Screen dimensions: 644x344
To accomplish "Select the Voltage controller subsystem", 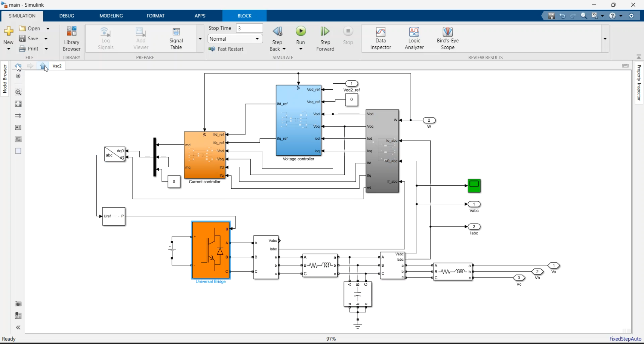I will pos(298,120).
